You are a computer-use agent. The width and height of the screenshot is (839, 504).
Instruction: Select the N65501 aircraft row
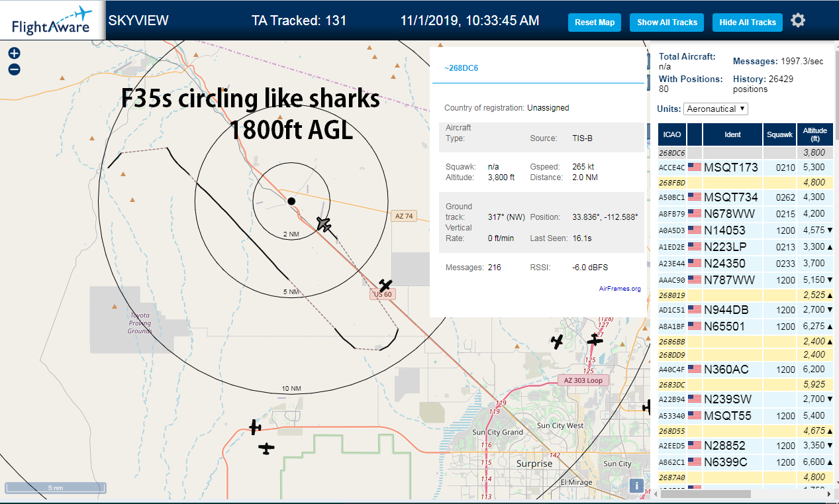coord(746,327)
